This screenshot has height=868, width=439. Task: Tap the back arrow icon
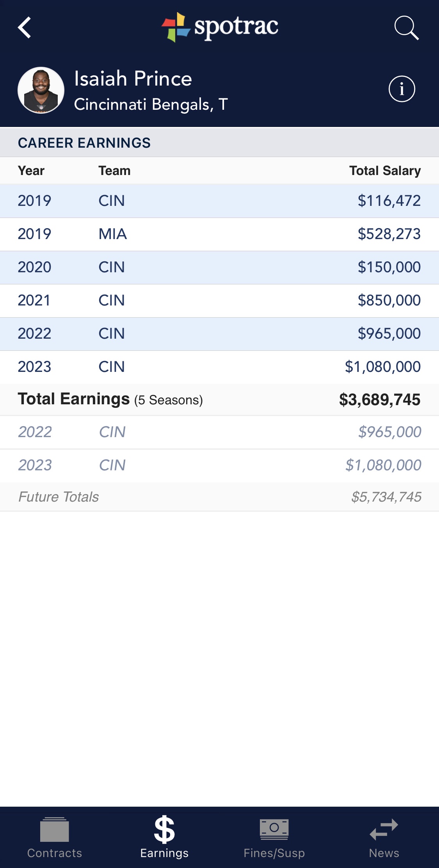25,28
